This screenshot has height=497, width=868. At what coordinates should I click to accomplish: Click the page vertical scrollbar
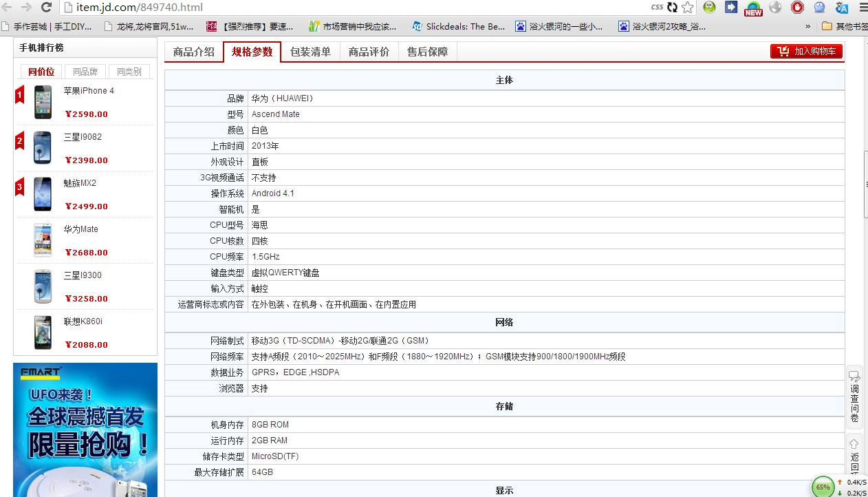[865, 184]
